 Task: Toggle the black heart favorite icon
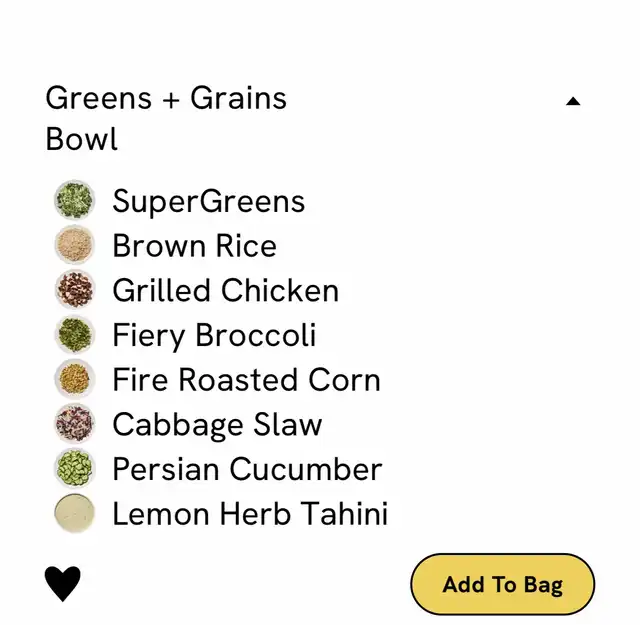coord(62,584)
